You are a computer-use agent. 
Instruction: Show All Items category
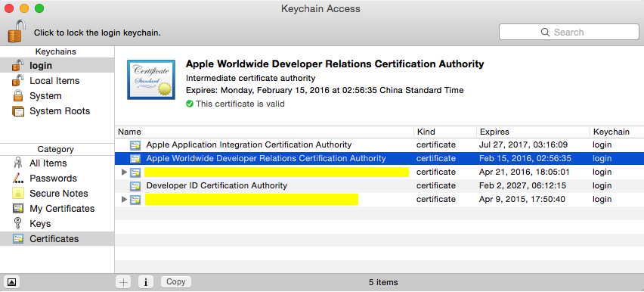pos(57,163)
